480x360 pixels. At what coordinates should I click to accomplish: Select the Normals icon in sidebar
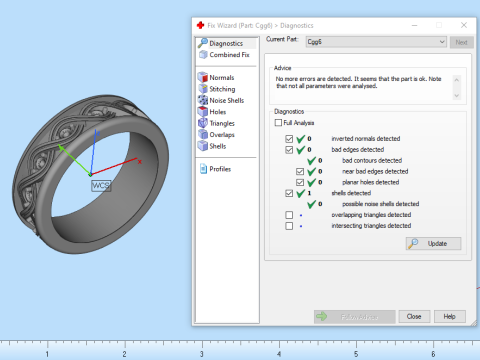[x=203, y=77]
